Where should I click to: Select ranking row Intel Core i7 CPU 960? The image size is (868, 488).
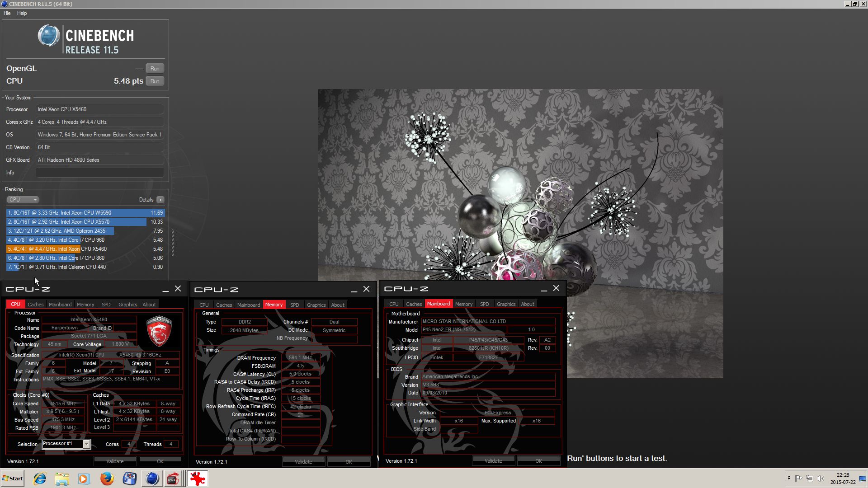click(x=85, y=240)
